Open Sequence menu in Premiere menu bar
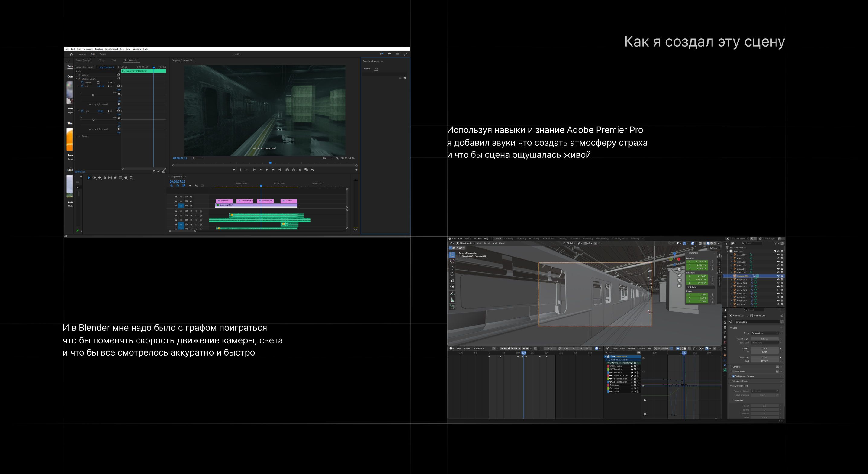 coord(88,49)
